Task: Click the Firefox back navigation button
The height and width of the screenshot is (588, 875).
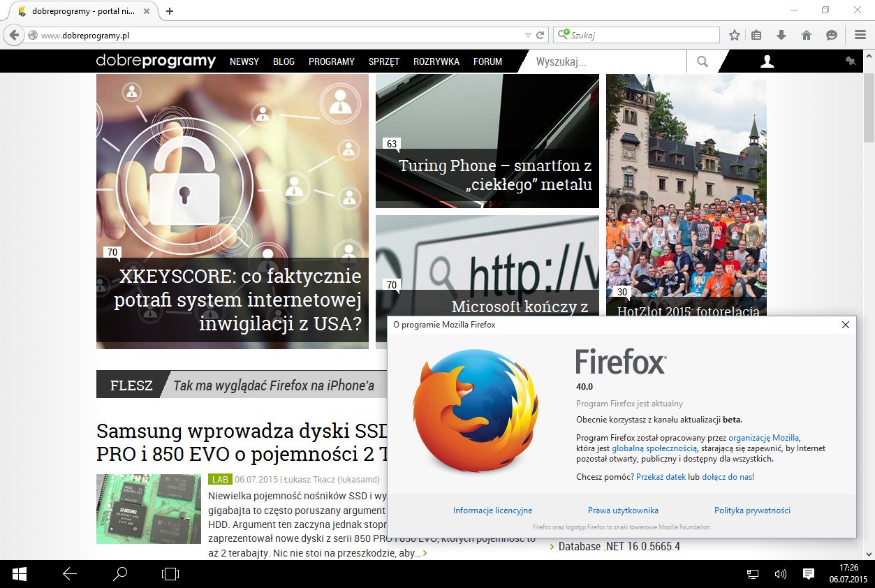Action: 13,35
